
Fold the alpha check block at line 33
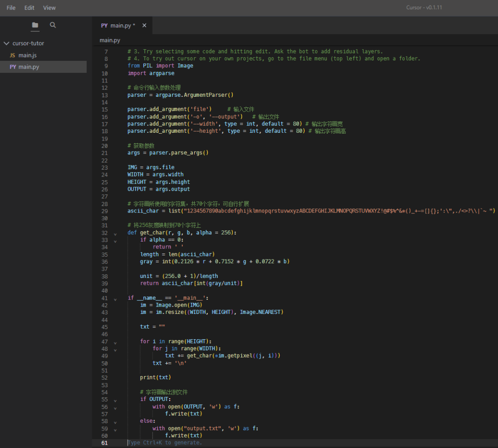coord(115,241)
